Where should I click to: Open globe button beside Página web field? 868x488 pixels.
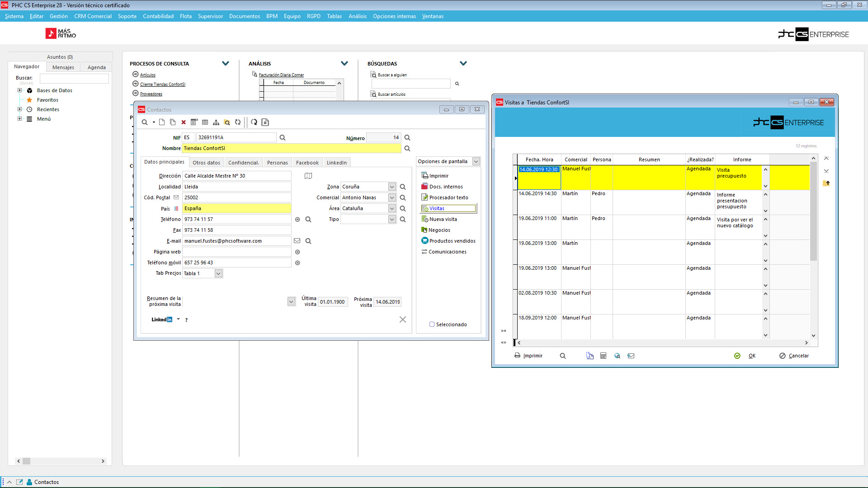tap(297, 252)
